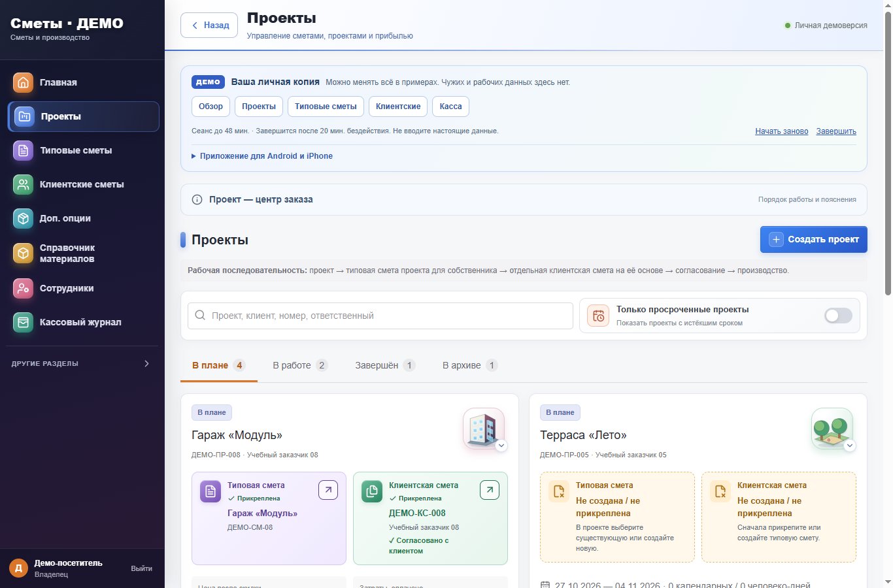893x588 pixels.
Task: Open the В архиве tab
Action: coord(470,365)
